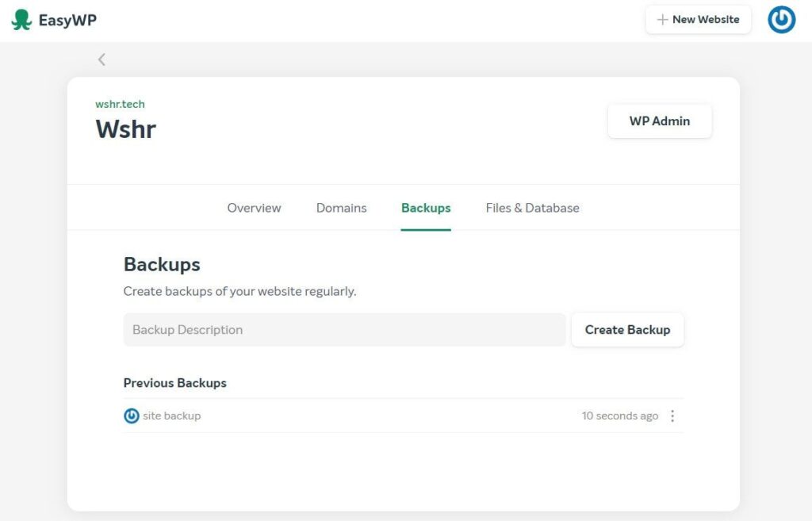Screen dimensions: 812x521
Task: Click the EasyWP octopus logo
Action: pos(21,20)
